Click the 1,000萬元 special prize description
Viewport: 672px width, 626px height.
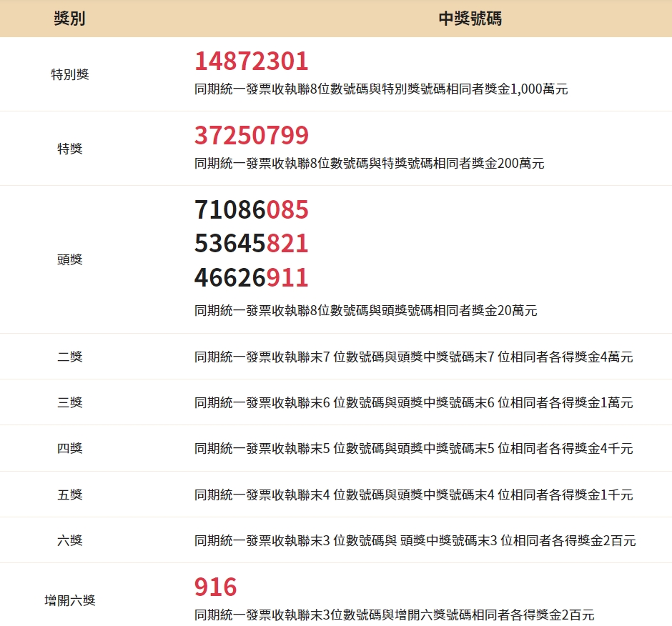tap(381, 89)
